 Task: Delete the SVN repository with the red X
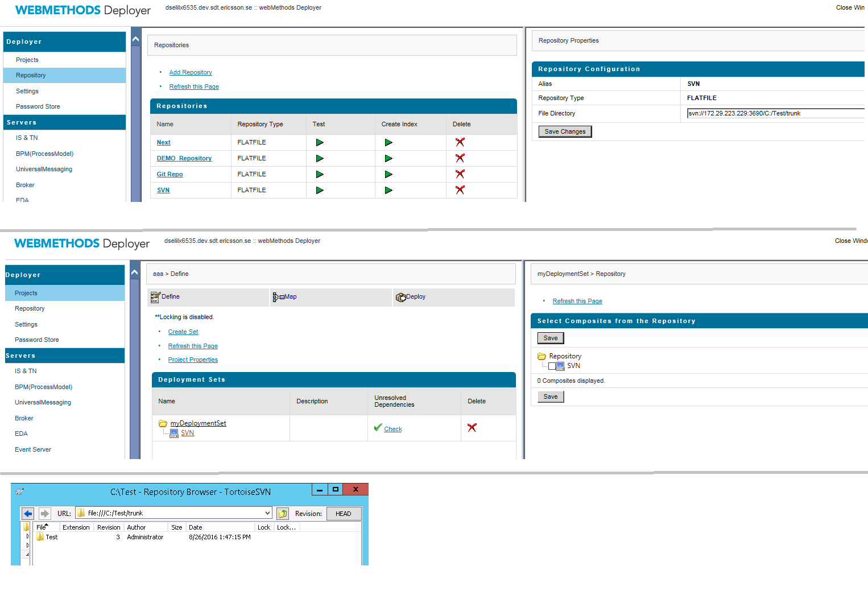pyautogui.click(x=460, y=190)
